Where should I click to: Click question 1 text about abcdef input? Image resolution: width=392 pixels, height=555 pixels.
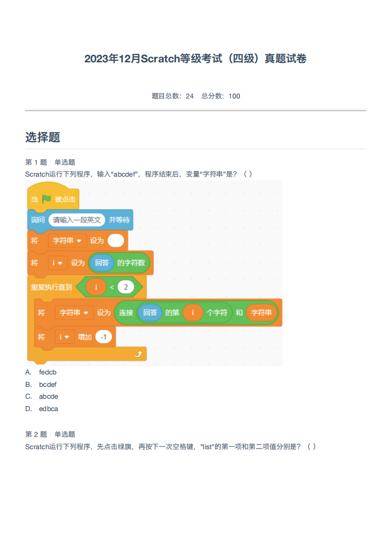point(139,174)
